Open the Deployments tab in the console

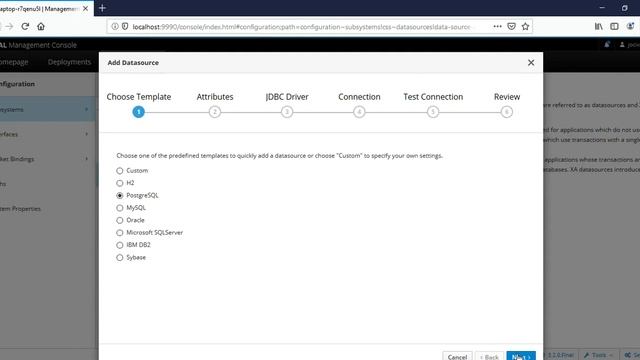69,62
